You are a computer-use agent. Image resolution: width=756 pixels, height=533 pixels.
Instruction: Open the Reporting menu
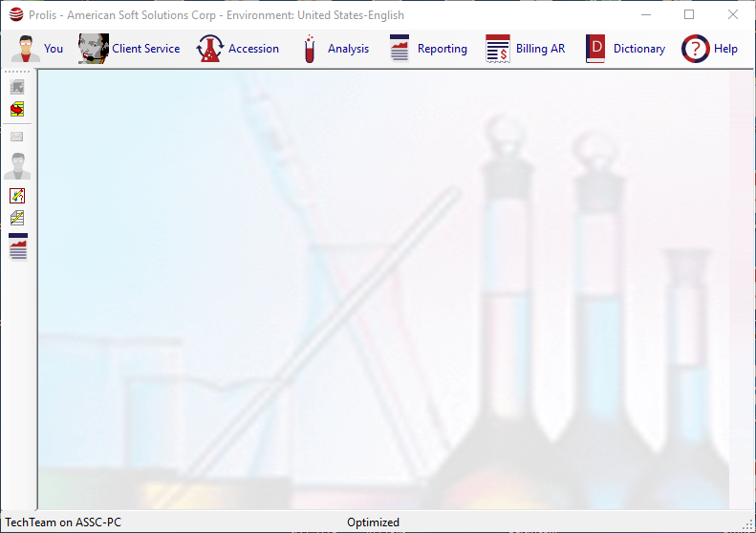pos(428,49)
